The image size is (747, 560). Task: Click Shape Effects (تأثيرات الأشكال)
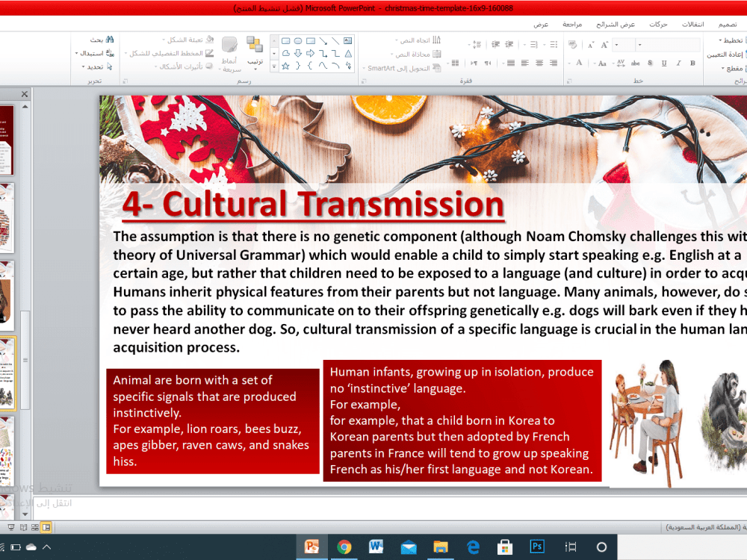click(x=184, y=66)
